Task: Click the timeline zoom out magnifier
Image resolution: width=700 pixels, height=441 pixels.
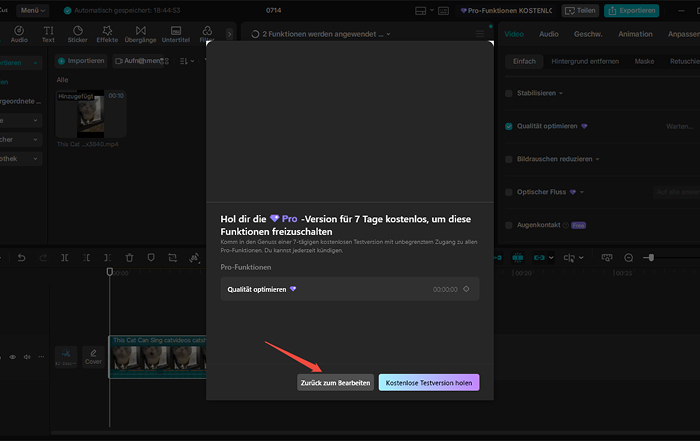Action: (629, 258)
